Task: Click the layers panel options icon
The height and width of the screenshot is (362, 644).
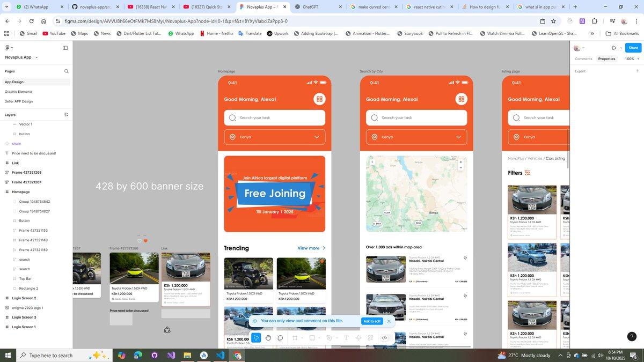Action: pos(67,114)
